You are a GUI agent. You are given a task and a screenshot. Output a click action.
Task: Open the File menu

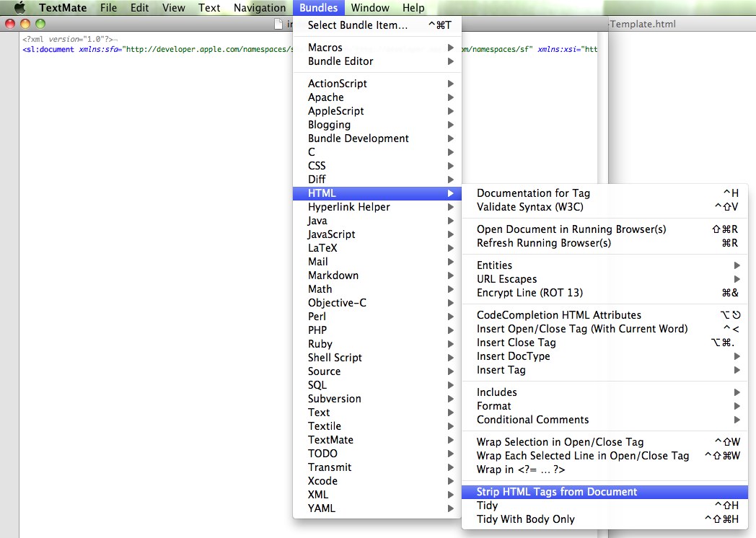coord(108,8)
